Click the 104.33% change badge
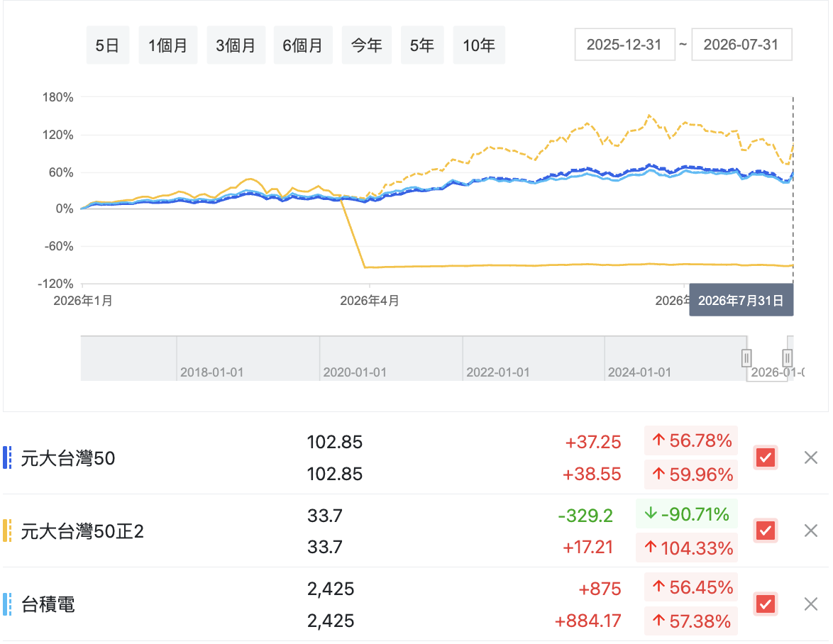 pos(687,548)
